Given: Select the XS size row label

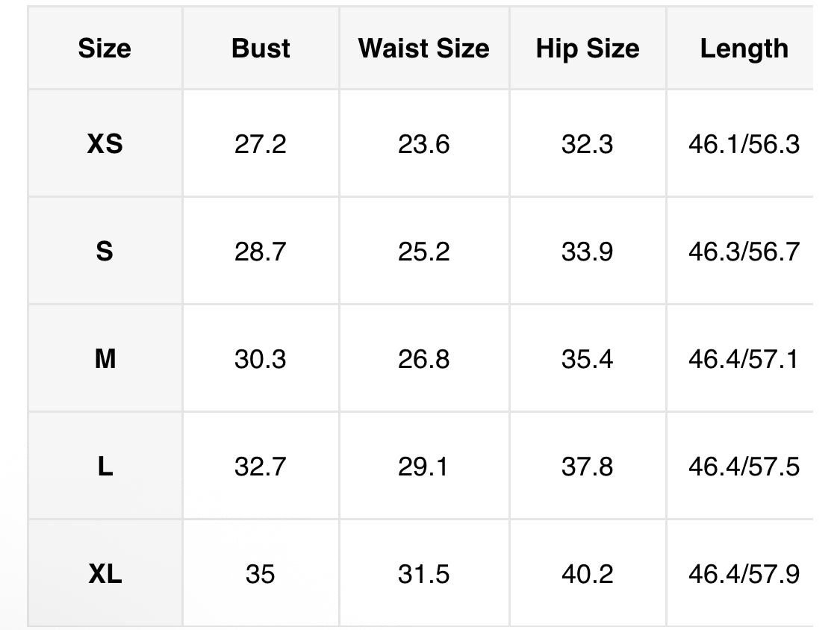Looking at the screenshot, I should [105, 144].
